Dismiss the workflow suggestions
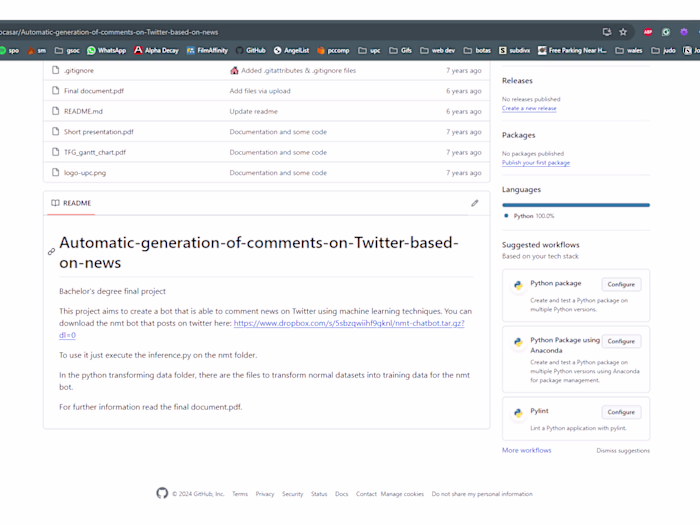Screen dimensions: 700x525 pos(623,451)
